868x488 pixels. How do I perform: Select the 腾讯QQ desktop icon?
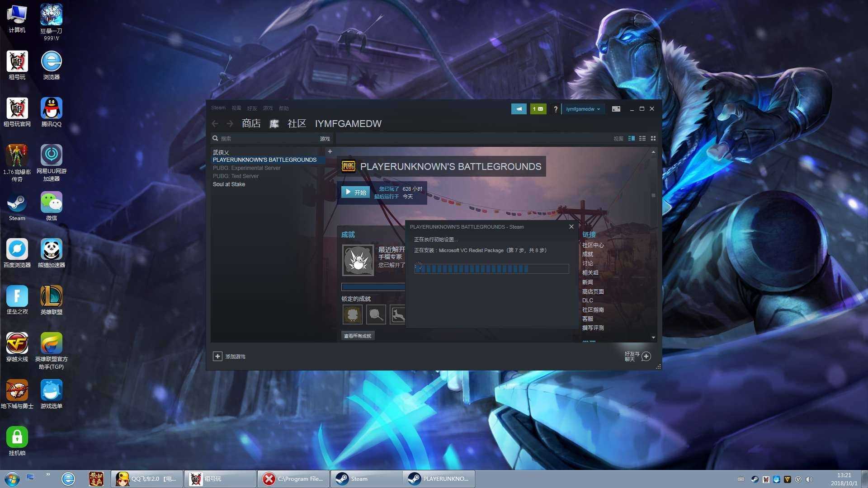point(52,113)
